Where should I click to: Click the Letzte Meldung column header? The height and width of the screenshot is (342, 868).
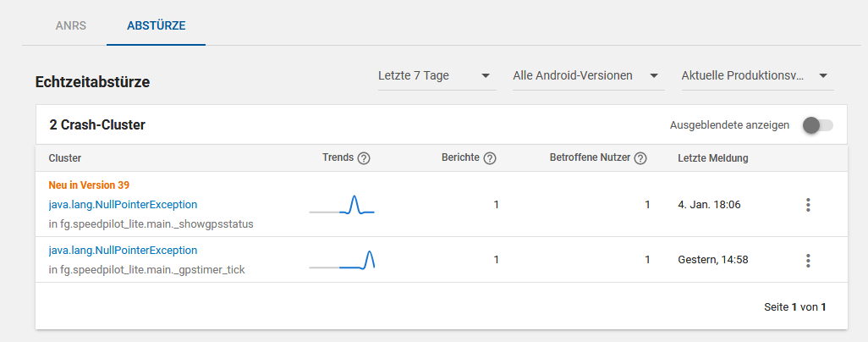[712, 158]
